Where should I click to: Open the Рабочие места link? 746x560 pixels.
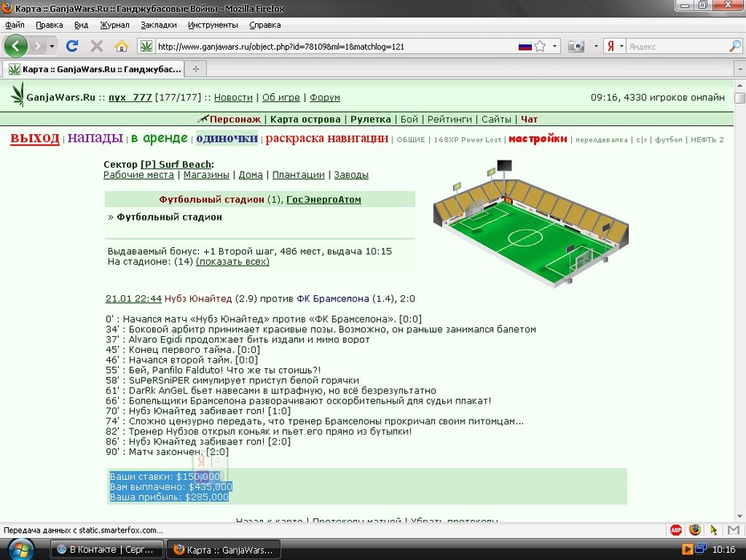click(139, 175)
